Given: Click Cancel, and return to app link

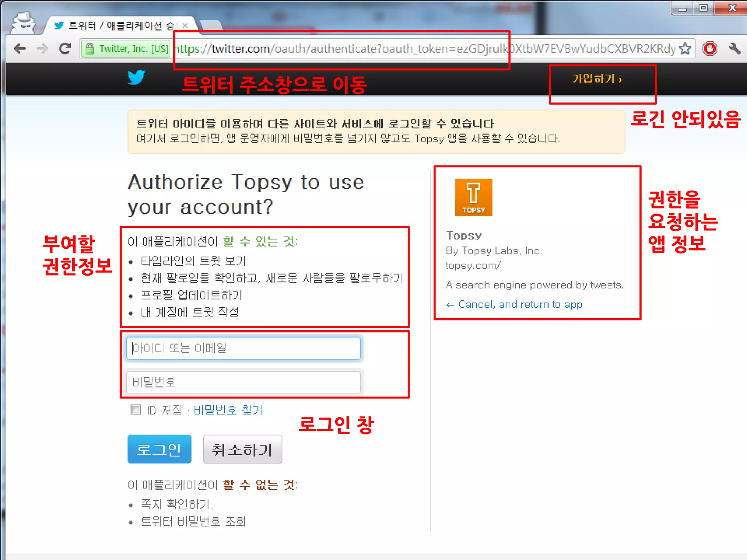Looking at the screenshot, I should (514, 304).
